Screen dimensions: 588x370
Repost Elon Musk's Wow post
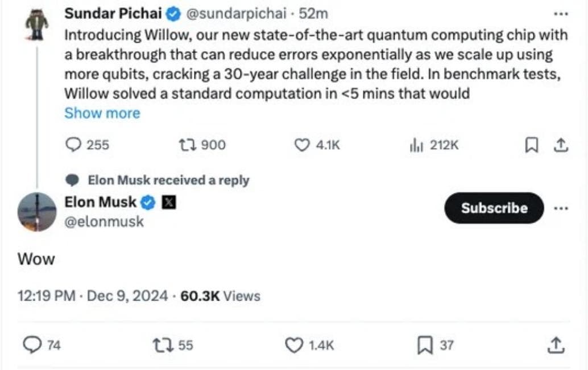tap(163, 344)
